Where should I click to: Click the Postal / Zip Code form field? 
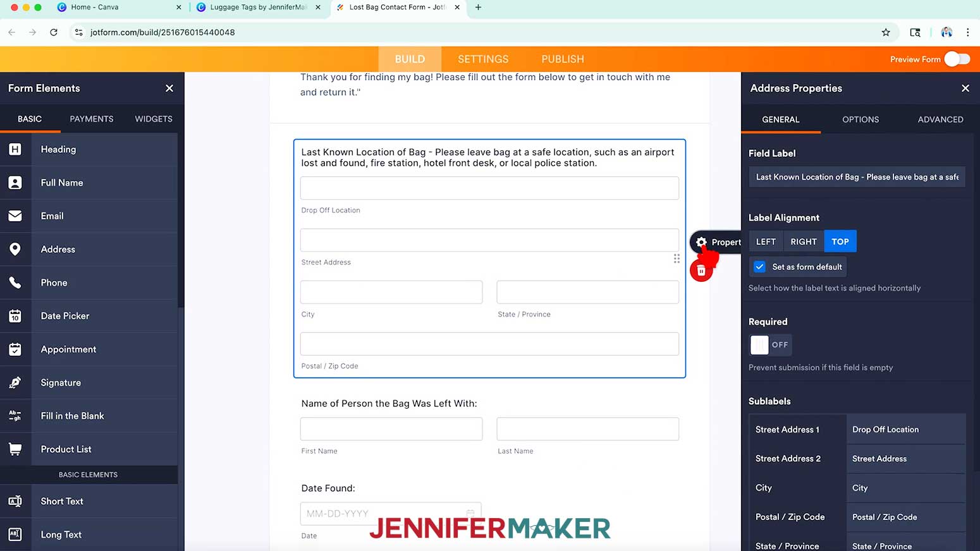489,344
